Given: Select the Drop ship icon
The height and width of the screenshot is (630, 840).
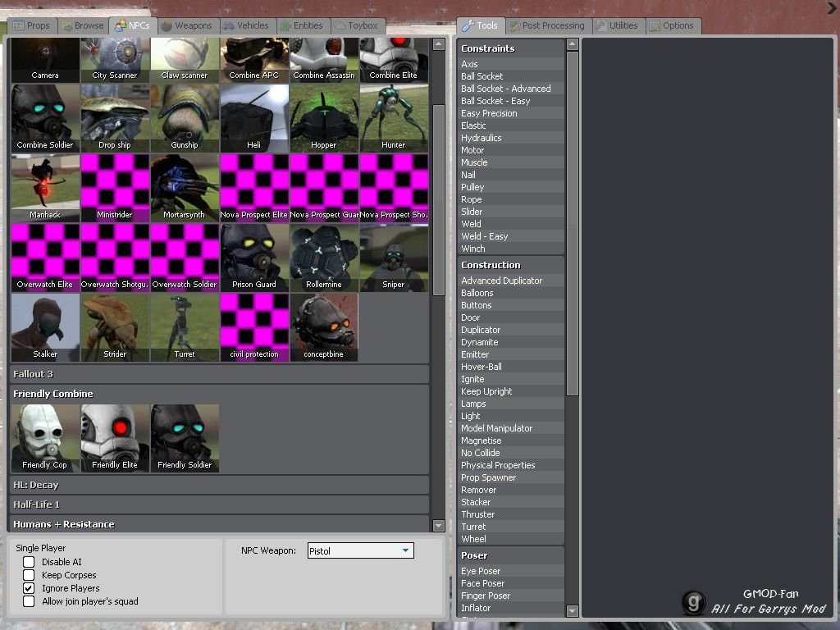Looking at the screenshot, I should [x=115, y=118].
